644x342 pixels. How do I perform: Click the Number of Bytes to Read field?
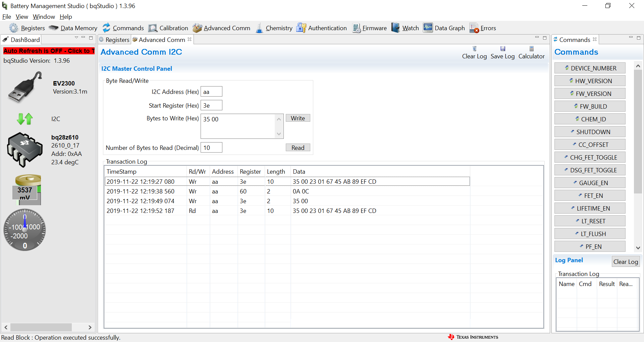click(x=211, y=148)
